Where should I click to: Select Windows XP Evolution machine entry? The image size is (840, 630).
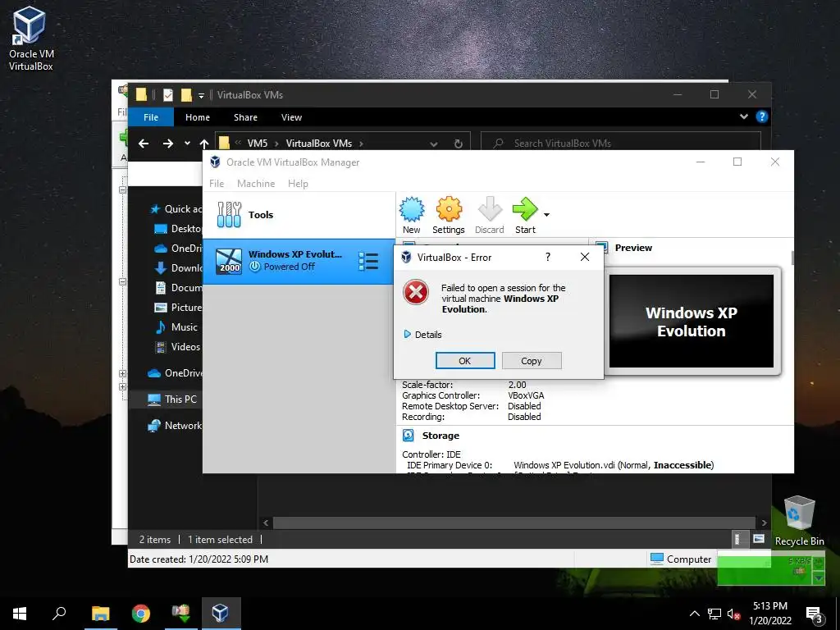click(299, 261)
